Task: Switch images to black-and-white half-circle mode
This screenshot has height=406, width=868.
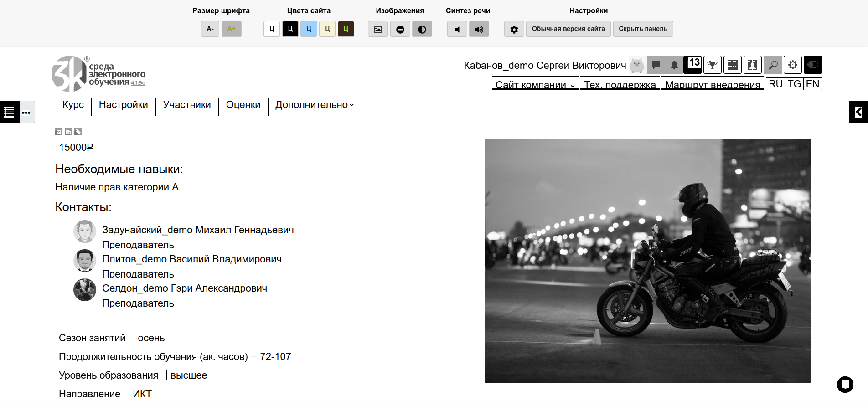Action: pyautogui.click(x=422, y=29)
